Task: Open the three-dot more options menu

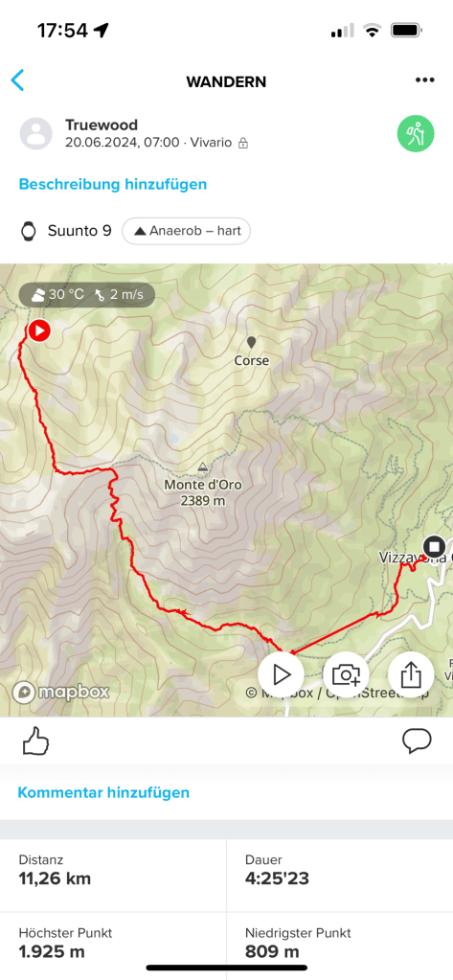Action: pyautogui.click(x=425, y=80)
